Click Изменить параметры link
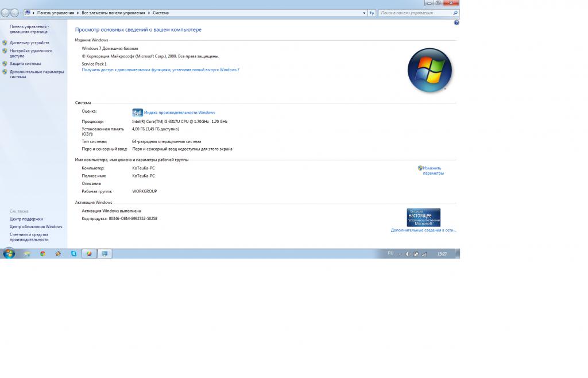Image resolution: width=588 pixels, height=378 pixels. [x=433, y=171]
